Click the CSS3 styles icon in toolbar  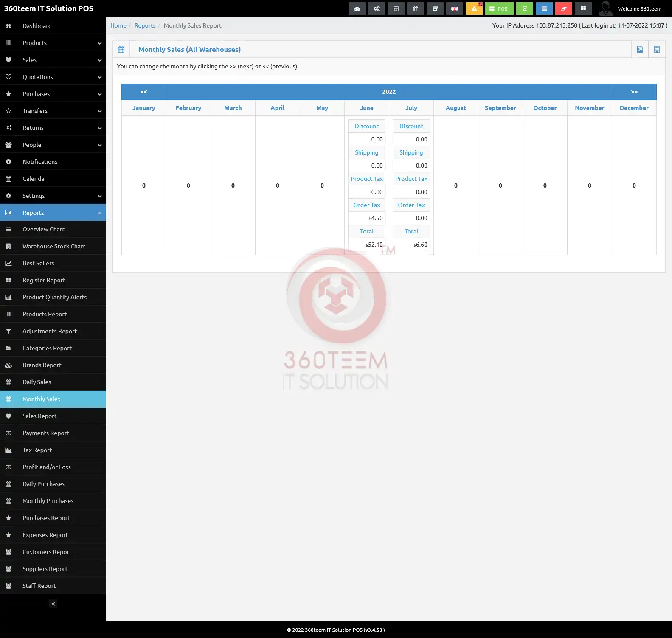click(435, 8)
